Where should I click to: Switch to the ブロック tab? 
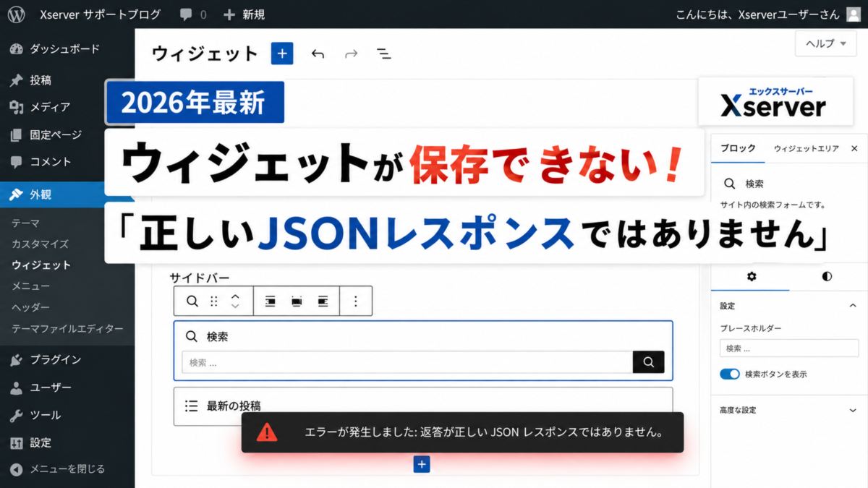point(738,148)
